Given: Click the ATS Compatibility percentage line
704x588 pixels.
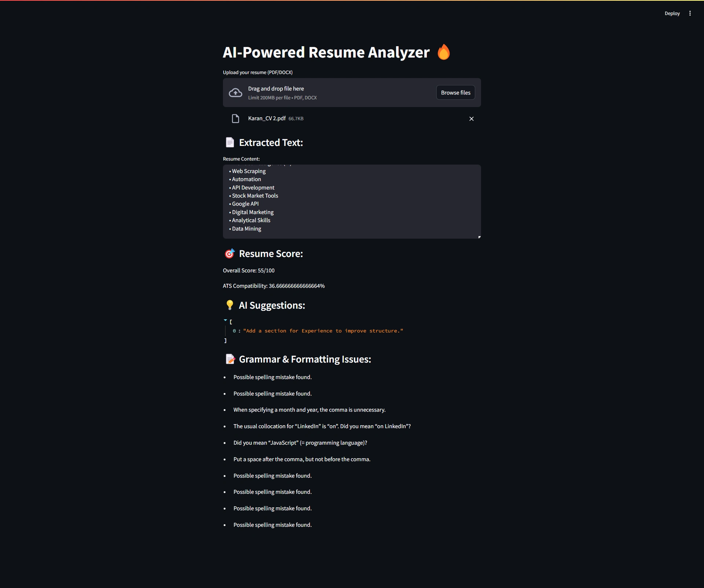Looking at the screenshot, I should pyautogui.click(x=274, y=286).
